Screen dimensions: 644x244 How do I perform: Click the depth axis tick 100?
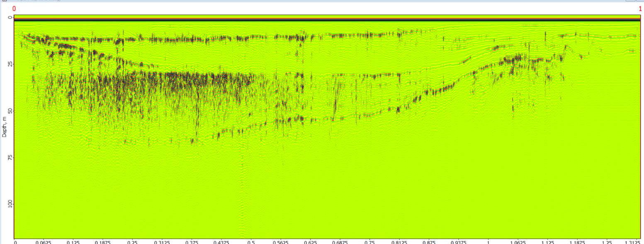pos(10,203)
